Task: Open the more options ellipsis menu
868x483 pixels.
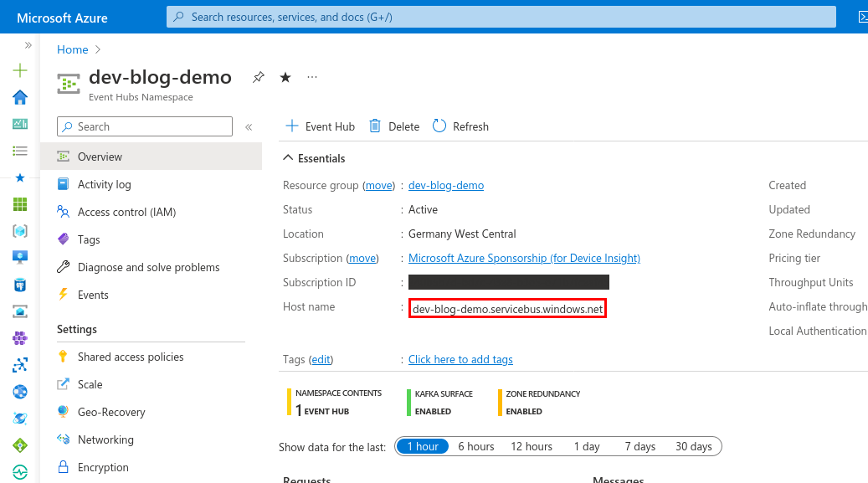Action: tap(311, 77)
